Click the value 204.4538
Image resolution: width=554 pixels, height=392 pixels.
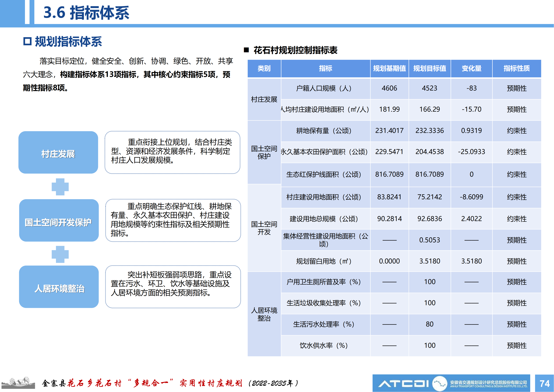point(430,152)
